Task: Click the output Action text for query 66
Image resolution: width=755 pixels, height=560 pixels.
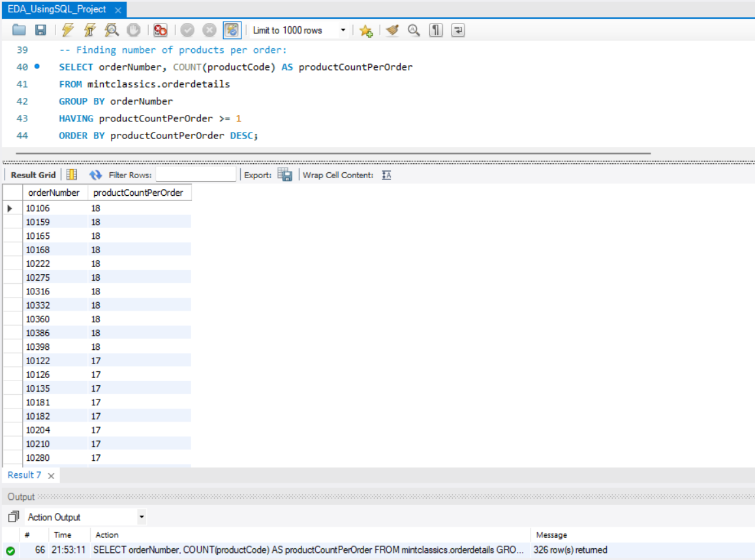Action: coord(308,550)
